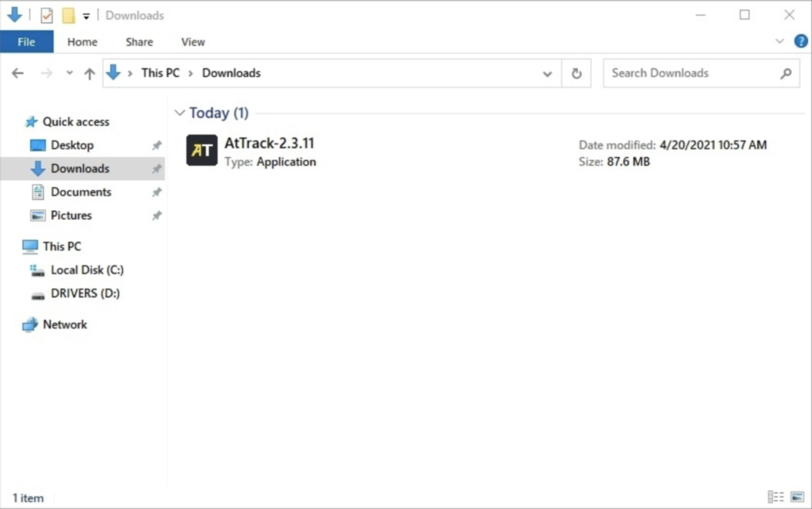Click the Refresh icon in address bar
Viewport: 812px width, 509px height.
[576, 72]
